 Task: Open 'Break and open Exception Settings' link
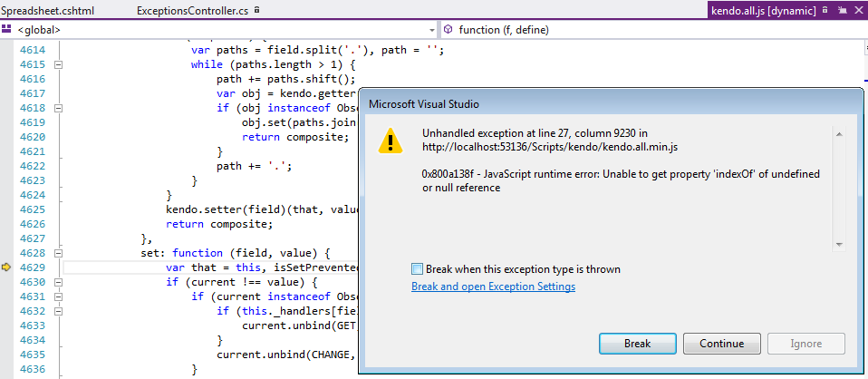click(493, 287)
